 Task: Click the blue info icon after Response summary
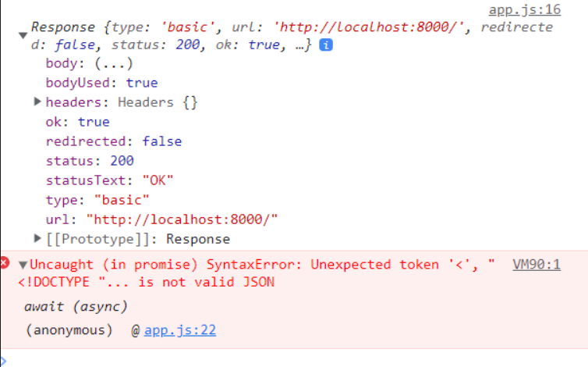tap(326, 45)
